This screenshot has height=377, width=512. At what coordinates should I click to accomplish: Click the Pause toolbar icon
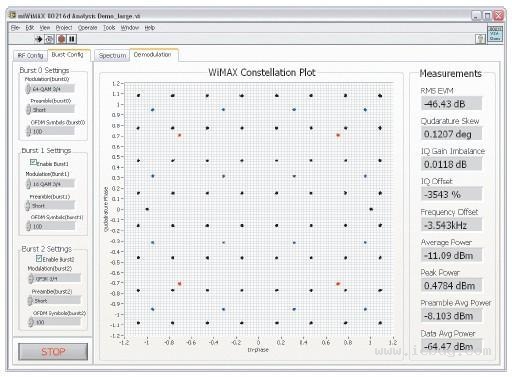(x=72, y=39)
